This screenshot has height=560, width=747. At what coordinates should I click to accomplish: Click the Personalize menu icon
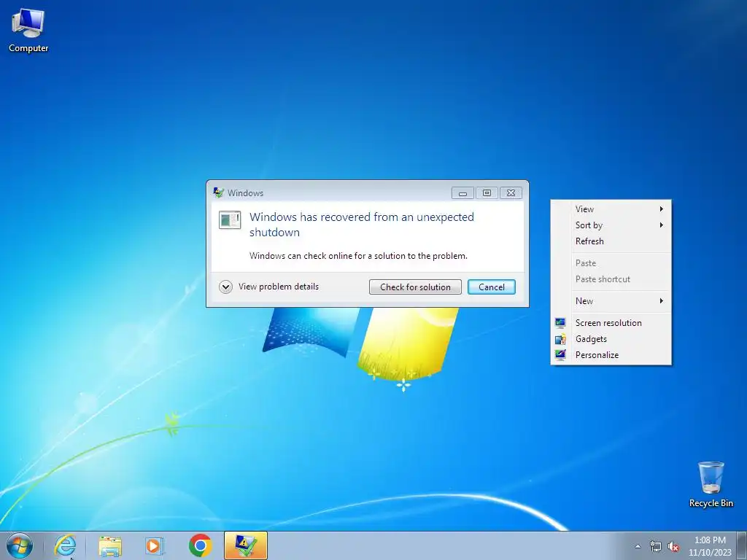[560, 355]
